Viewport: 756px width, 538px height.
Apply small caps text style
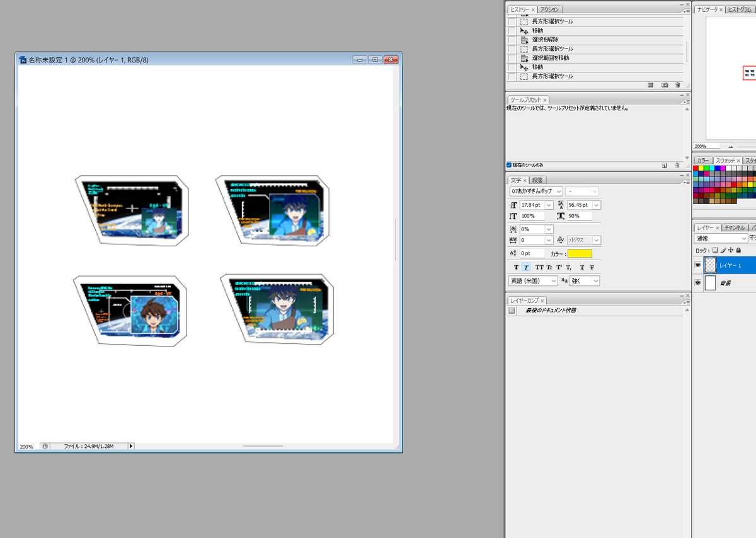[x=549, y=267]
